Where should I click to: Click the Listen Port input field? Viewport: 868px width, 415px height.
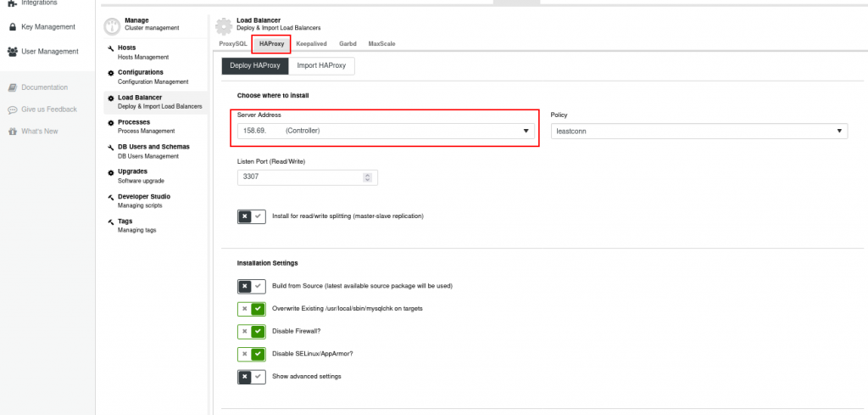[307, 177]
